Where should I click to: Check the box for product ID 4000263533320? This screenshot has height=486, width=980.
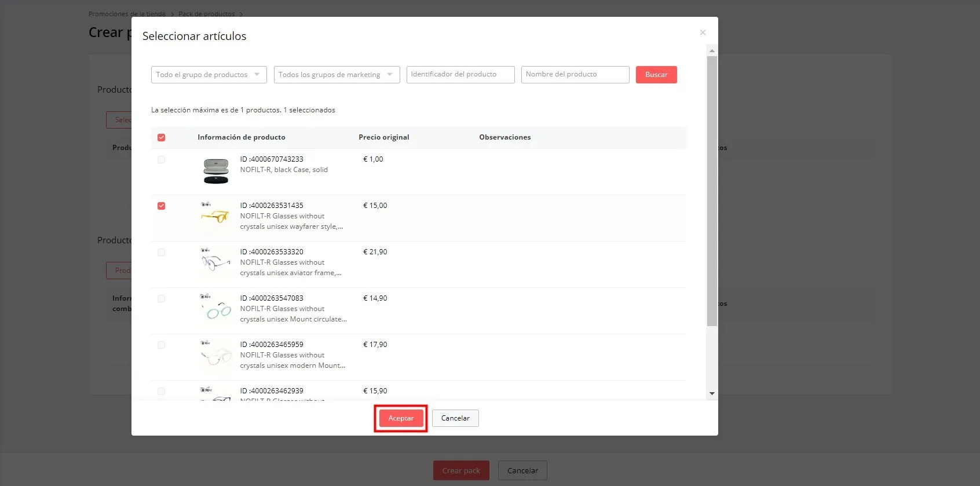coord(161,252)
